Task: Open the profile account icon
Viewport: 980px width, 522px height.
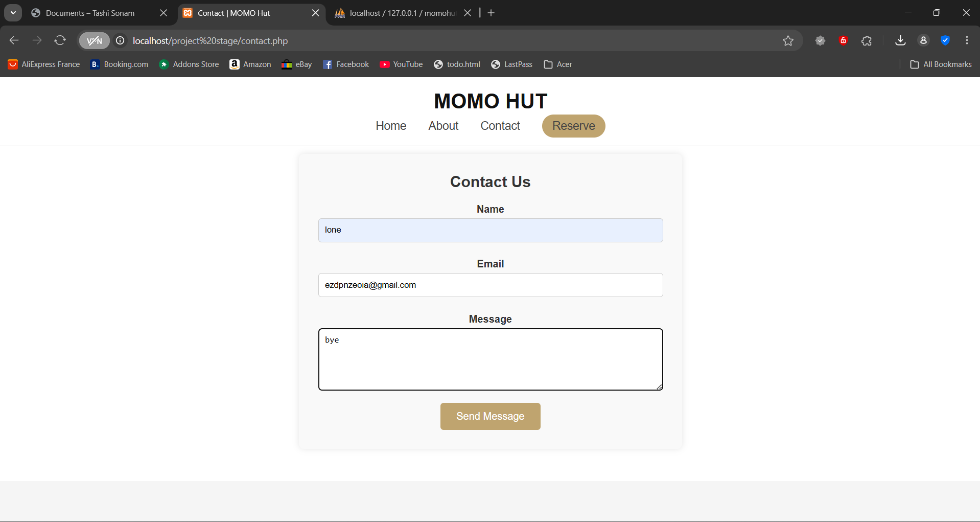Action: (923, 41)
